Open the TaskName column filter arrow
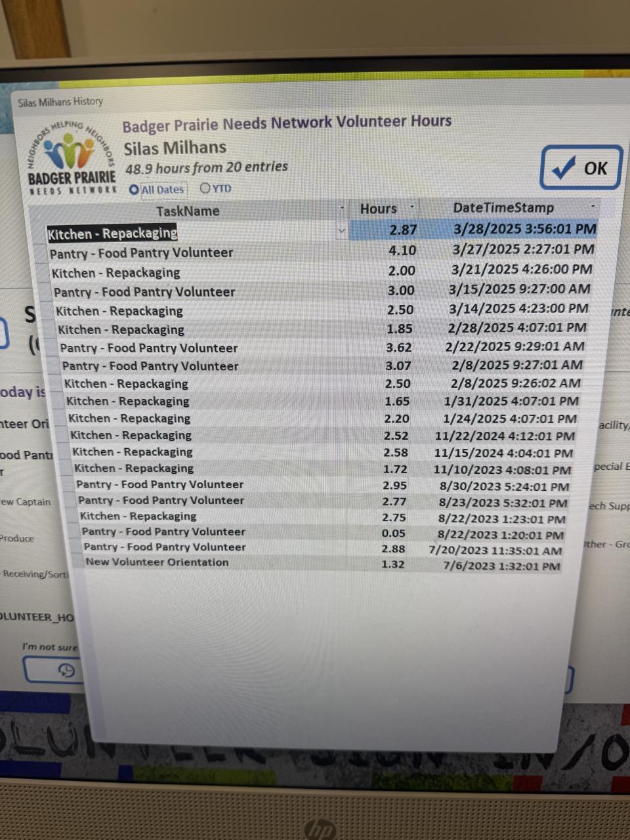630x840 pixels. coord(342,209)
